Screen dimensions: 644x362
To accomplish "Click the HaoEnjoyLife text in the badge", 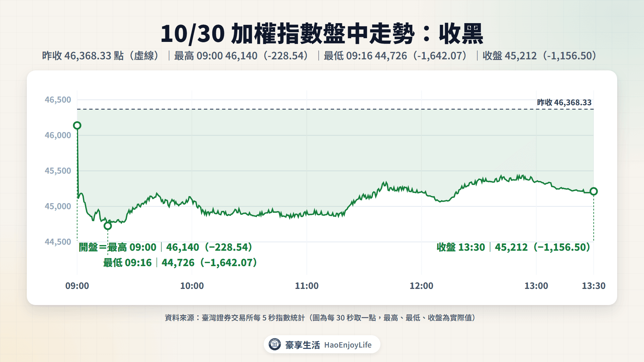I will click(x=348, y=345).
